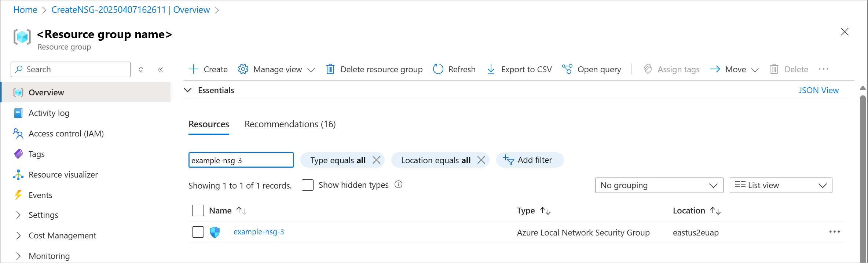The height and width of the screenshot is (263, 868).
Task: Click the Delete resource group trash icon
Action: [x=330, y=69]
